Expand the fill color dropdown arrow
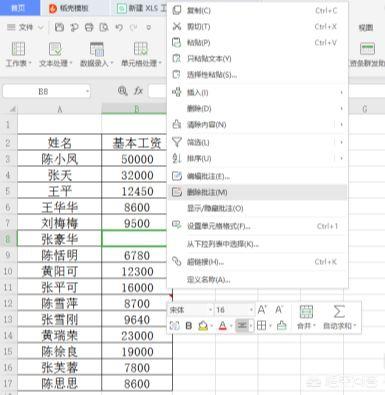Viewport: 385px width, 395px height. [x=211, y=326]
